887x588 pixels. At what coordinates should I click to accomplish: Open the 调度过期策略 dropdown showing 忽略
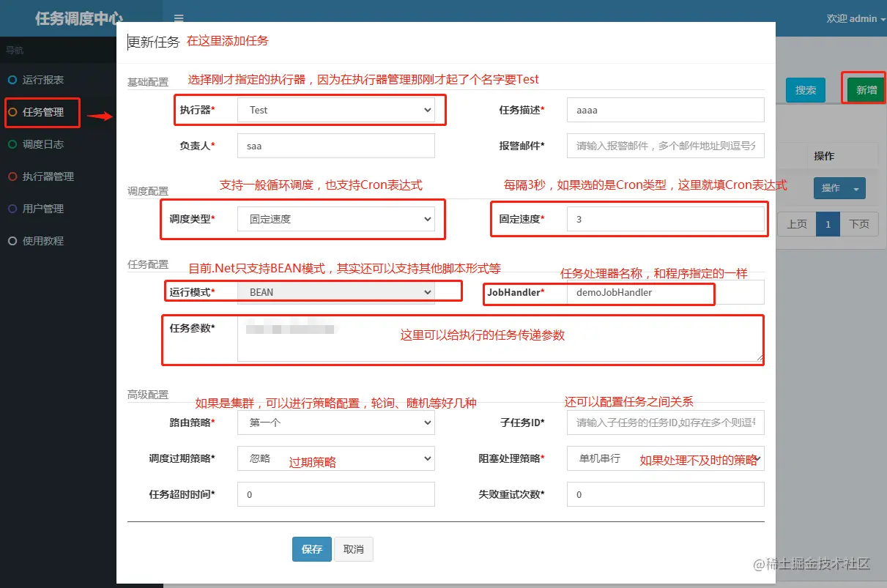pos(336,458)
